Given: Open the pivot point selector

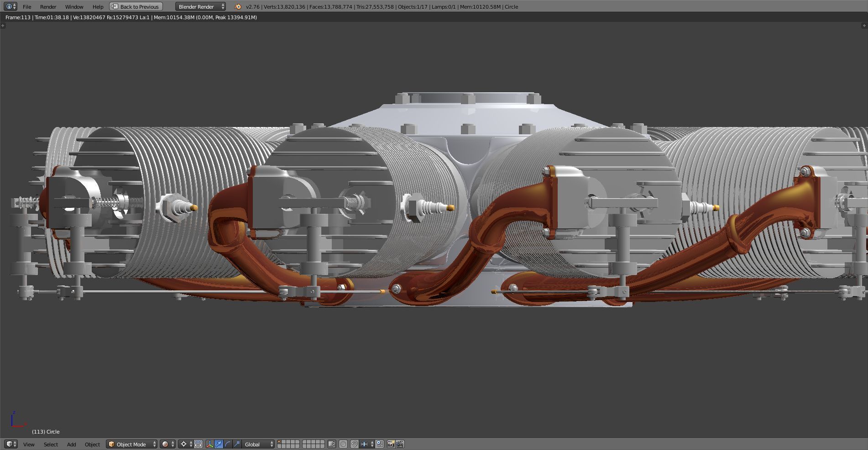Looking at the screenshot, I should click(186, 444).
